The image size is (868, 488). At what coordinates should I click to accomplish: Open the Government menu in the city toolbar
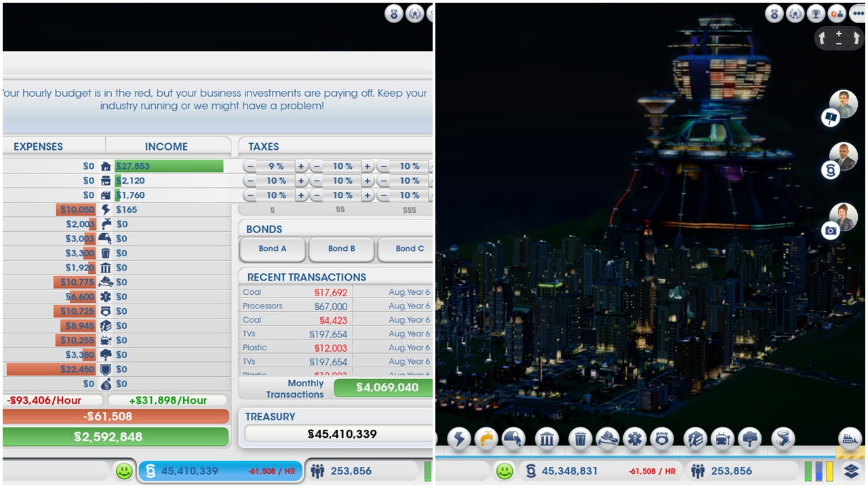click(547, 439)
